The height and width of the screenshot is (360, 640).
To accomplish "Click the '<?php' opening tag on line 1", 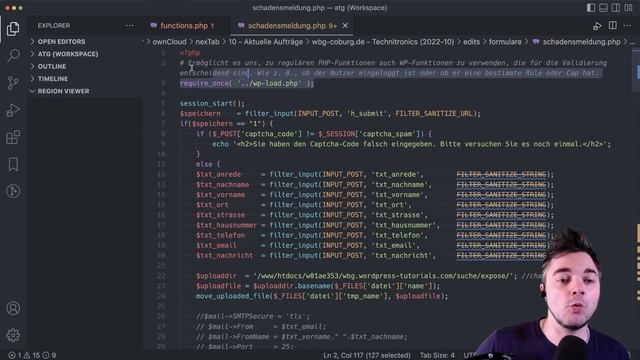I will click(190, 53).
